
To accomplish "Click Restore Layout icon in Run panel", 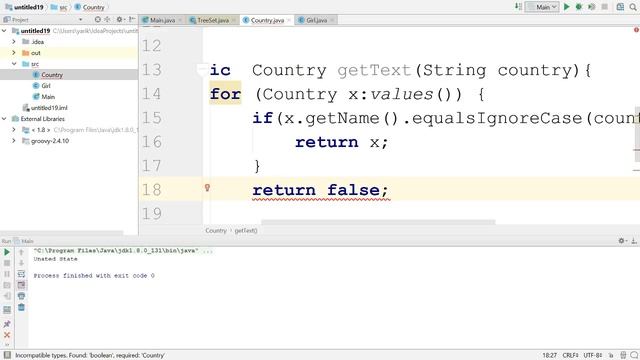I will [7, 310].
